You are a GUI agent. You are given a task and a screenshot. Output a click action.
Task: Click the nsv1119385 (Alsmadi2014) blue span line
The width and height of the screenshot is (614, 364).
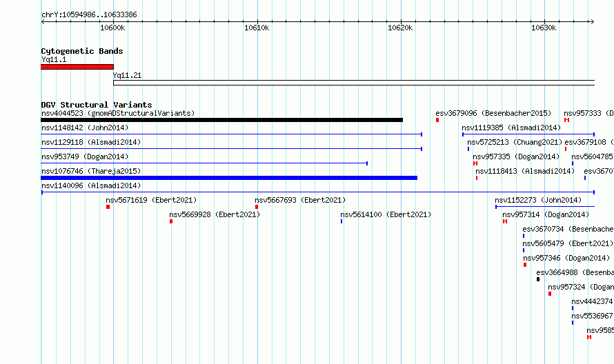pos(528,134)
